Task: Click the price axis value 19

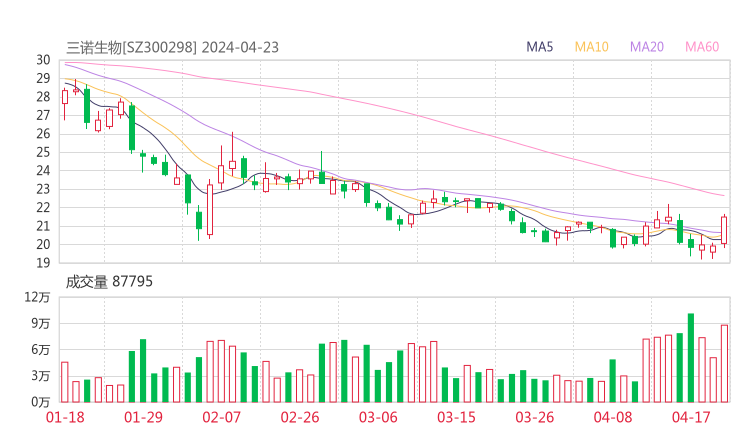Action: coord(43,262)
